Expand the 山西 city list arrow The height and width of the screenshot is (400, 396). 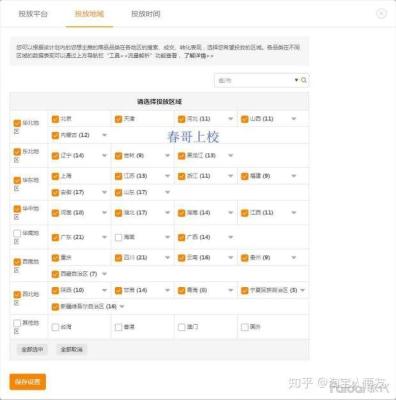(x=294, y=119)
